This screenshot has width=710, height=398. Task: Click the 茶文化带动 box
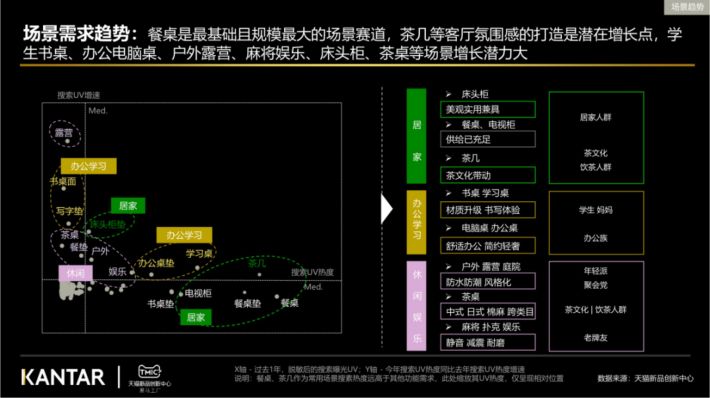488,175
